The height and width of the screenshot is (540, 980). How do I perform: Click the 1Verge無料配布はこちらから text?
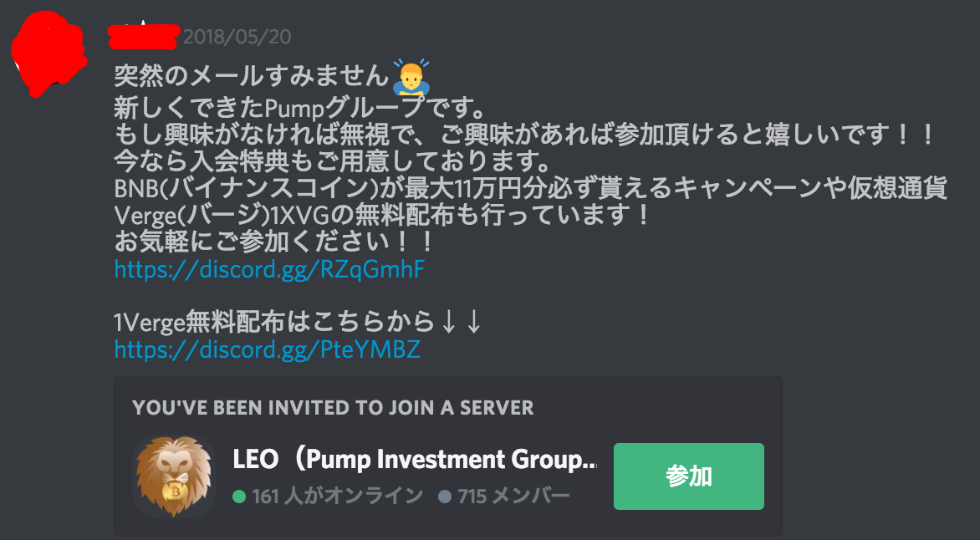(273, 323)
